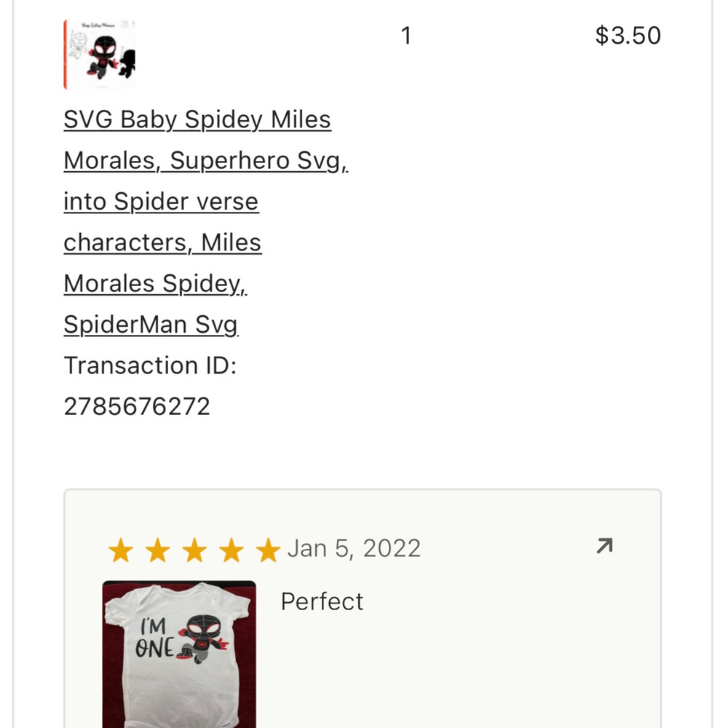This screenshot has width=728, height=728.
Task: Click the "Morales Spidey," link text
Action: tap(156, 283)
